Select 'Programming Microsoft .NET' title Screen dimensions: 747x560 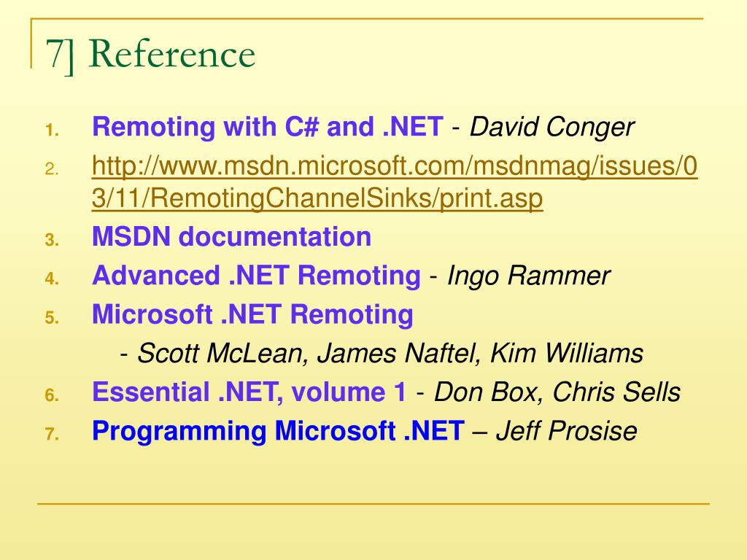click(278, 432)
